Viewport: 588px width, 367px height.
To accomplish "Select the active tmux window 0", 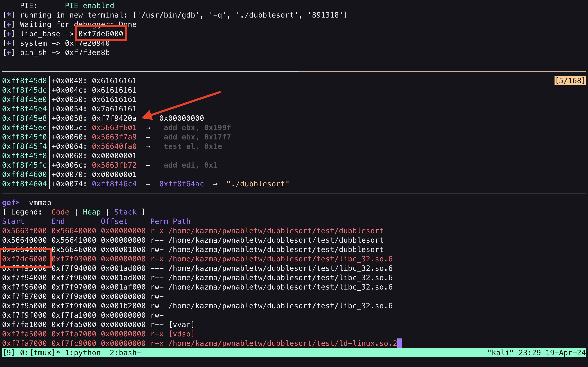I will tap(40, 353).
